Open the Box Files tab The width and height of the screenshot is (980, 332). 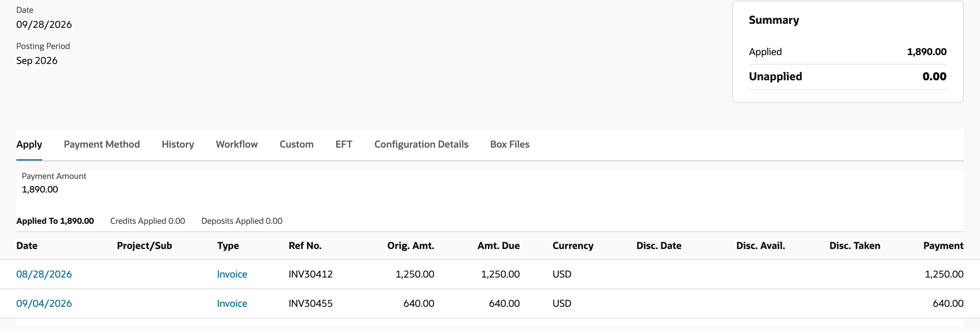tap(510, 144)
